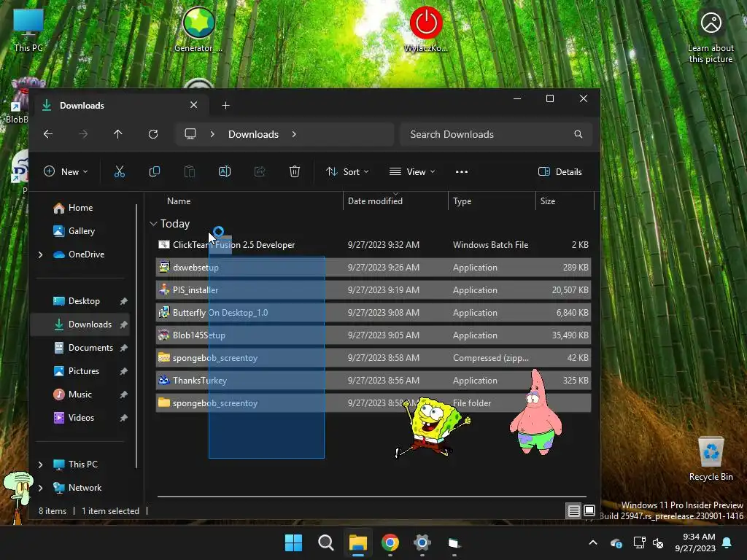Open the View dropdown menu
The width and height of the screenshot is (747, 560).
(x=412, y=172)
